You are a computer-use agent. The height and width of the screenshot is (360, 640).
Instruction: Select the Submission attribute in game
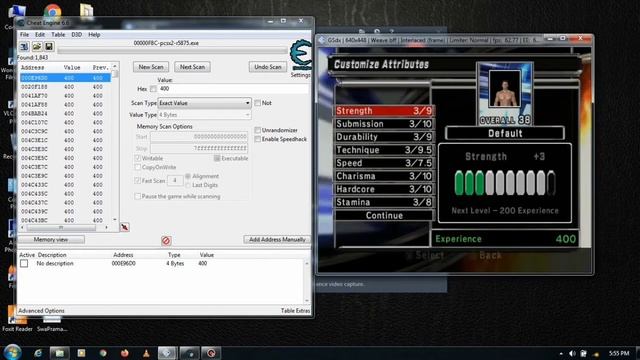click(384, 124)
